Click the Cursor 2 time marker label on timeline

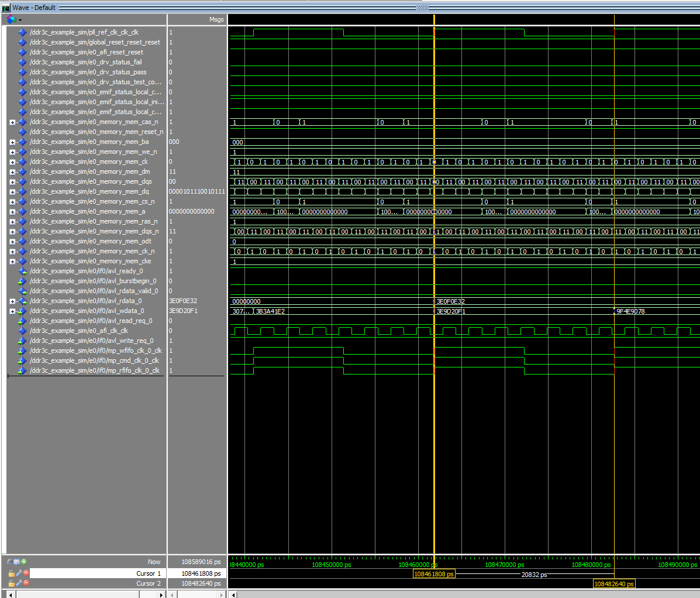(613, 584)
